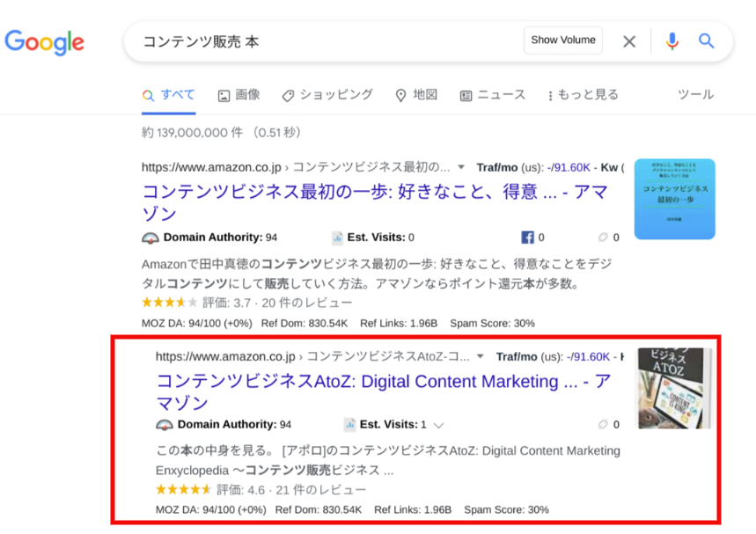Open コンテンツビジネス最初の一歩 result title
756x534 pixels.
pos(375,202)
